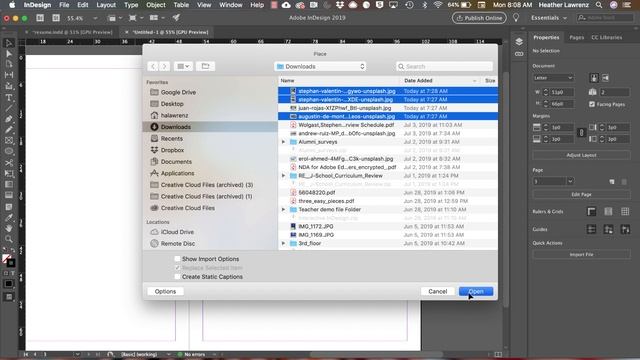Enable Show Import Options checkbox

pyautogui.click(x=177, y=259)
